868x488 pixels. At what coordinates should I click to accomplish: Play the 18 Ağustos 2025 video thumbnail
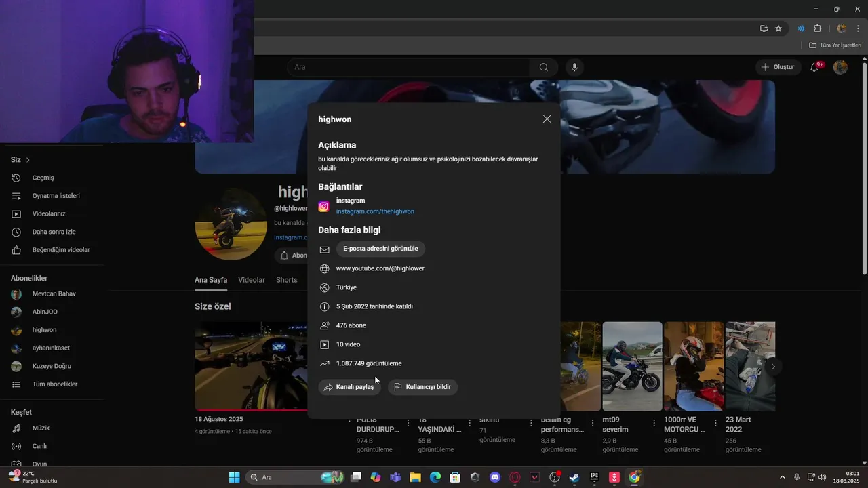pos(251,366)
